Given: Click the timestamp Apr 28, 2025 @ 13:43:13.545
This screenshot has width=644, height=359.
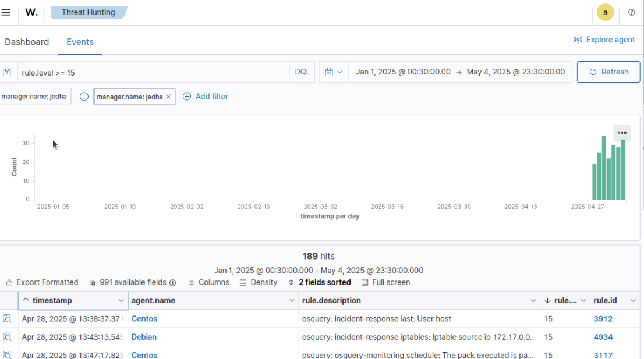Looking at the screenshot, I should (73, 337).
